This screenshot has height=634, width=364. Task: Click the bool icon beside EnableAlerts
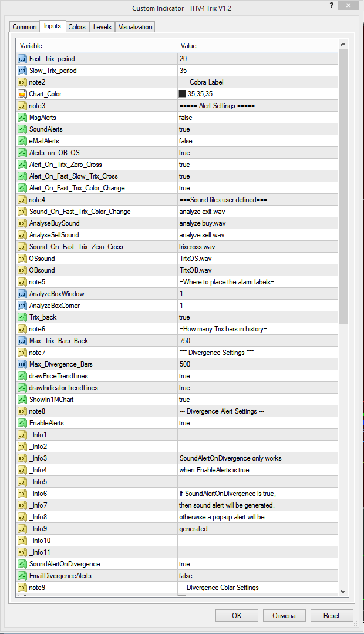point(22,423)
